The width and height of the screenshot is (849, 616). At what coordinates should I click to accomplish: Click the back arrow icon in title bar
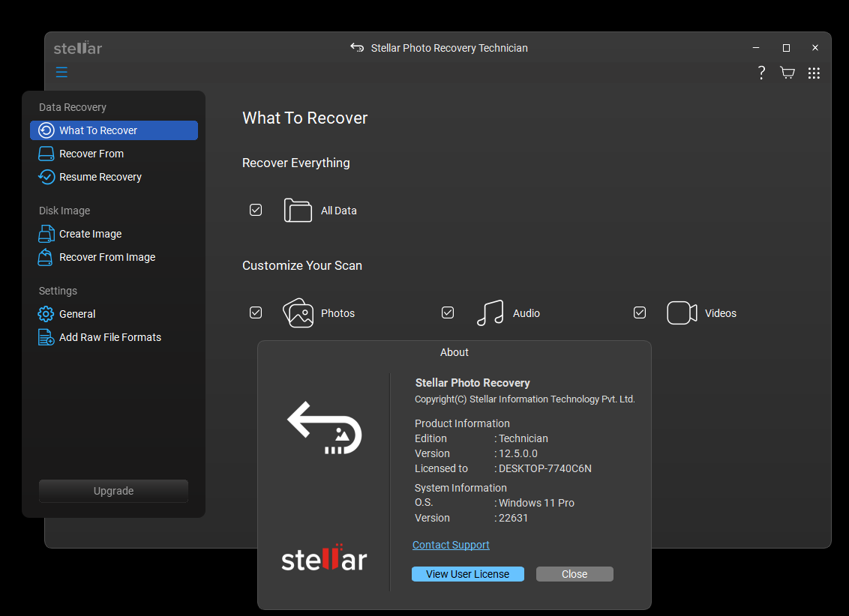357,48
